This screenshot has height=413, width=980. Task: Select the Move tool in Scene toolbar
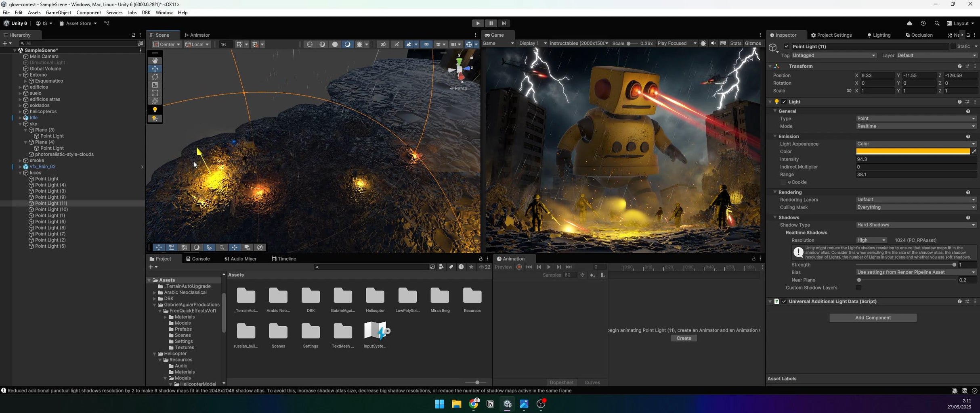155,69
